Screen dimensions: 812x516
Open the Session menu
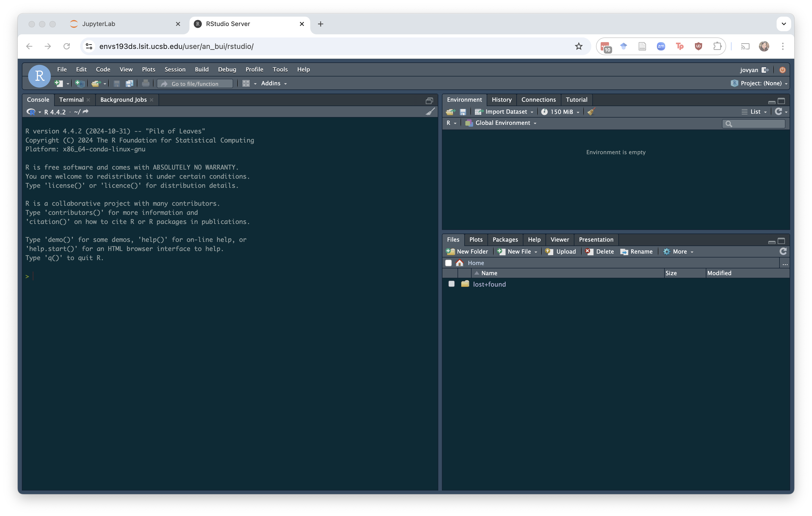click(x=175, y=69)
